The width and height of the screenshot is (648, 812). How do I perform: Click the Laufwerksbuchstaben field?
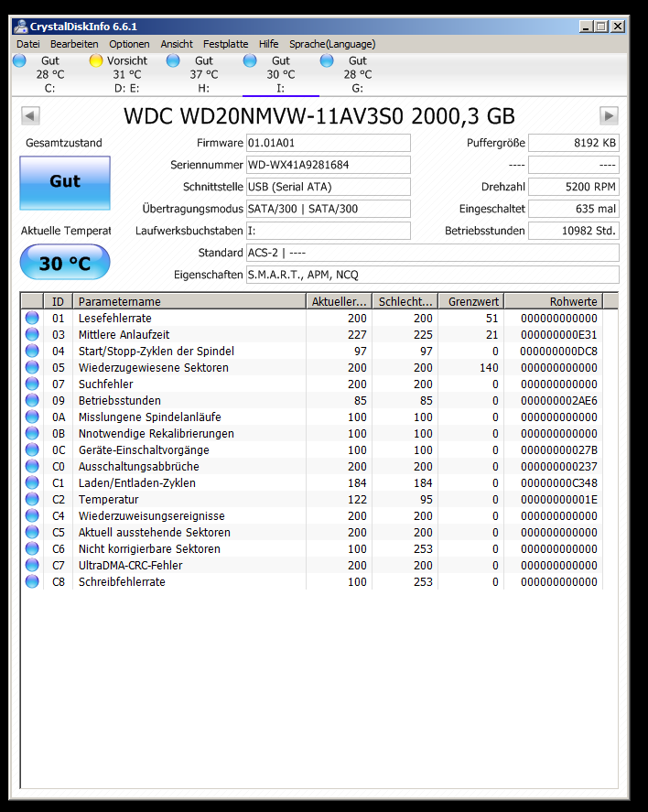point(329,231)
